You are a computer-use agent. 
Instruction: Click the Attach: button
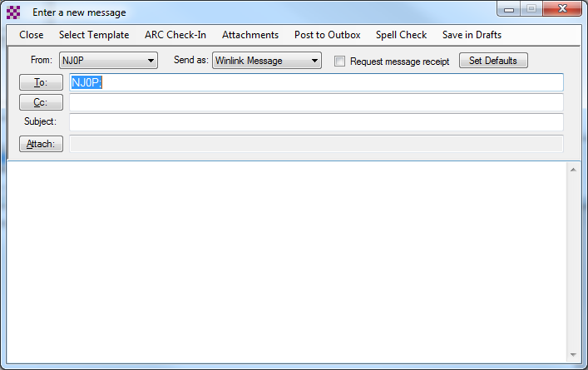click(x=41, y=143)
